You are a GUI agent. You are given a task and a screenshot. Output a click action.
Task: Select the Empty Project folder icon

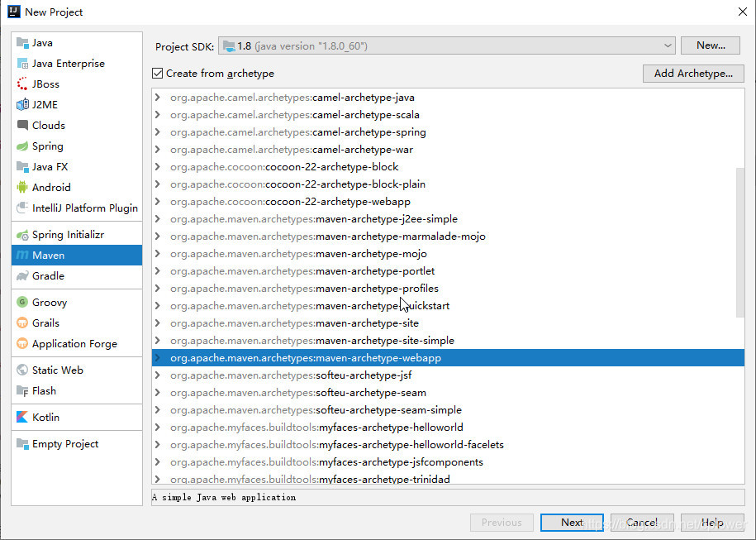[x=22, y=444]
